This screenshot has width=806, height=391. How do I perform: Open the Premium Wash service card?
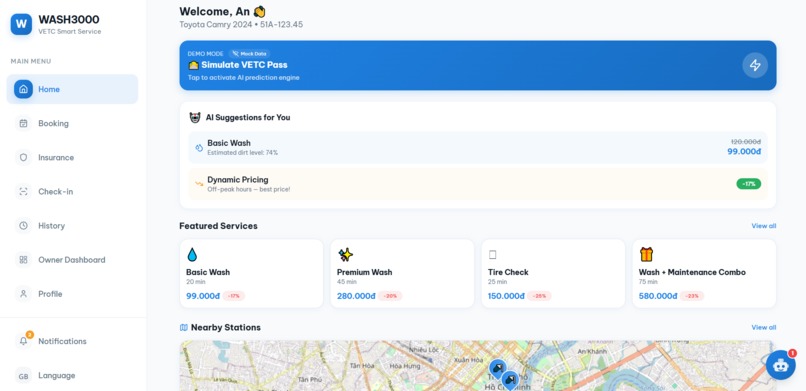click(x=402, y=273)
